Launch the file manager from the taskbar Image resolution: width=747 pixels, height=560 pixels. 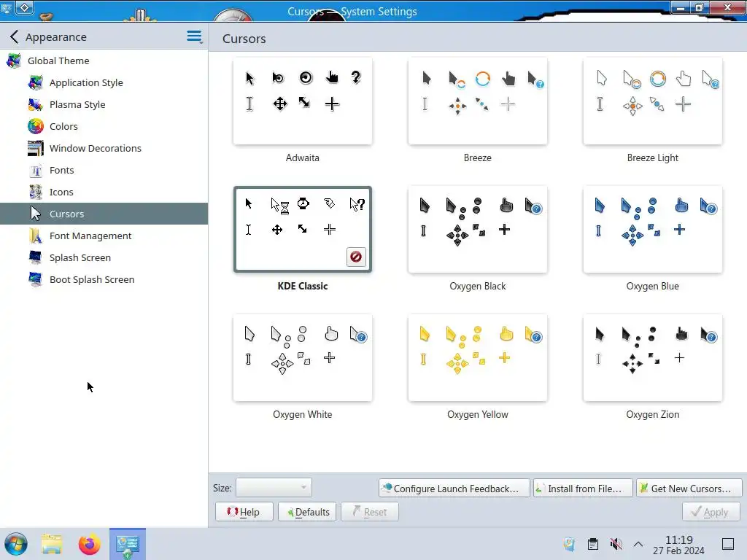(52, 544)
